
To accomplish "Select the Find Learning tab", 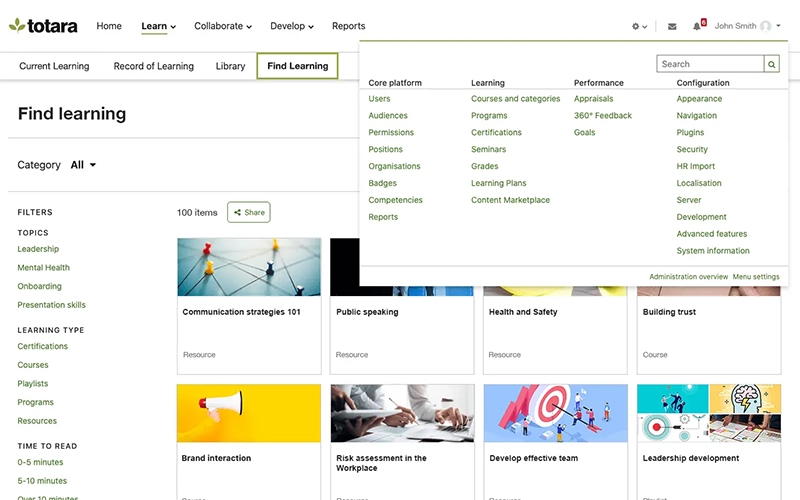I will [x=297, y=66].
